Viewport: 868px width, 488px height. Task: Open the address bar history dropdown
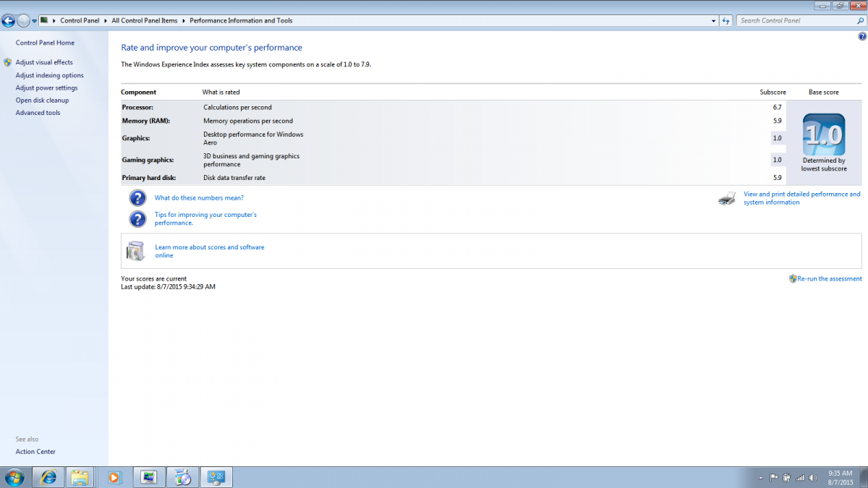pos(714,21)
